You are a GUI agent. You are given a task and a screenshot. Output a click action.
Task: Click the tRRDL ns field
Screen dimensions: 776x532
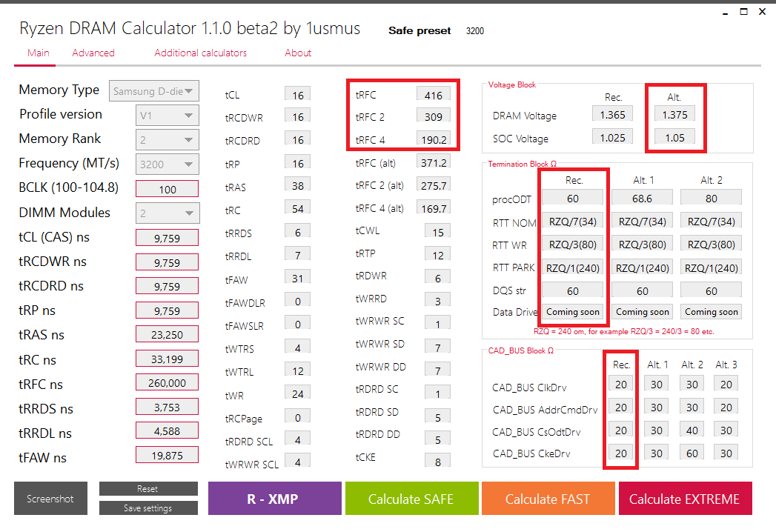coord(168,430)
